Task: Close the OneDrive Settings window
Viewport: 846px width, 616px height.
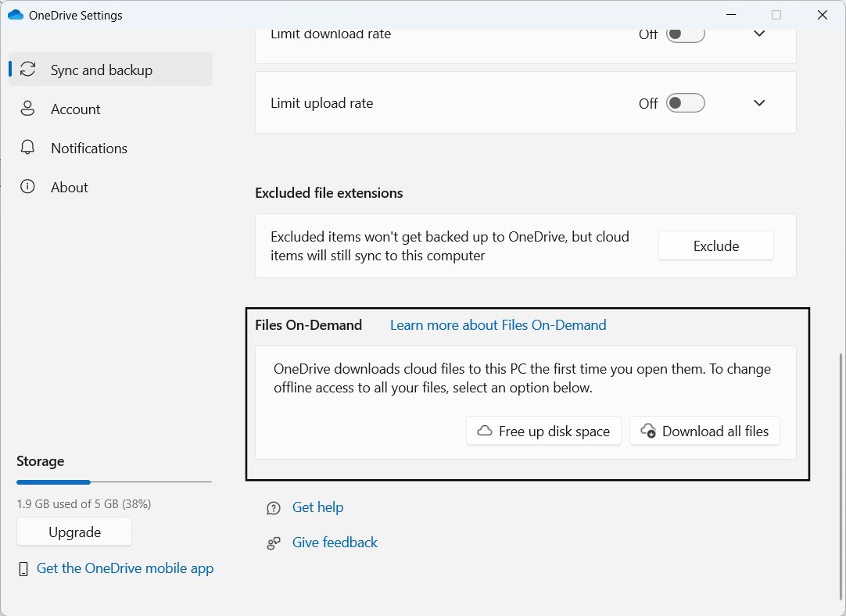Action: click(x=823, y=15)
